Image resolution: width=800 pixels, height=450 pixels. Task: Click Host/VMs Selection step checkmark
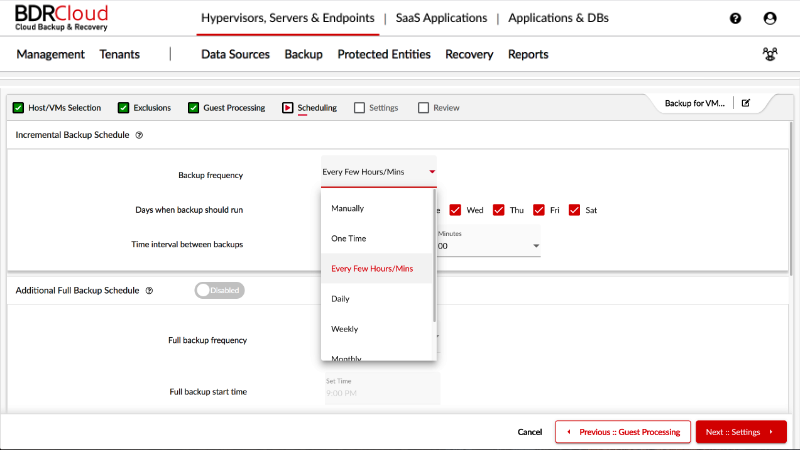tap(18, 108)
